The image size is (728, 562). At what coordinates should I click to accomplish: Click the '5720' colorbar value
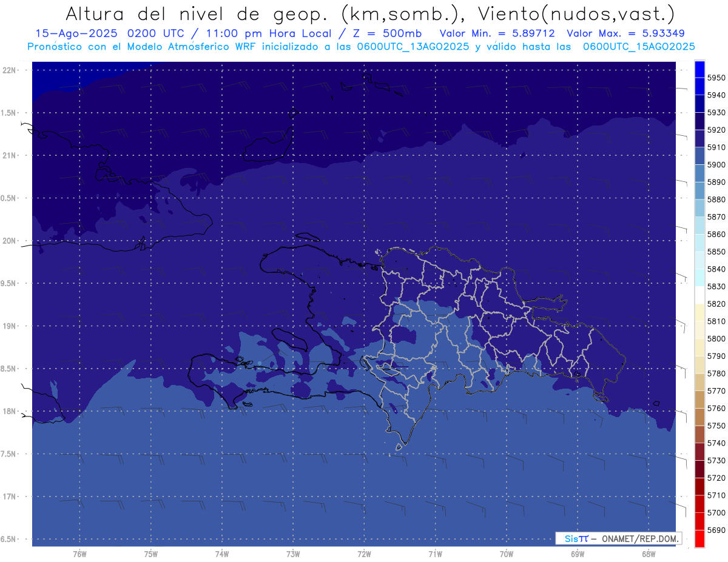716,478
